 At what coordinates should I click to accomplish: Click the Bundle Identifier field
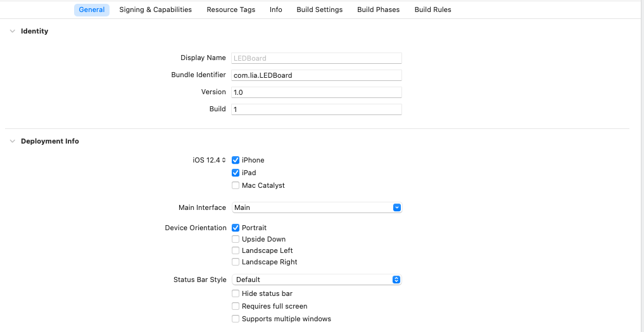(316, 75)
